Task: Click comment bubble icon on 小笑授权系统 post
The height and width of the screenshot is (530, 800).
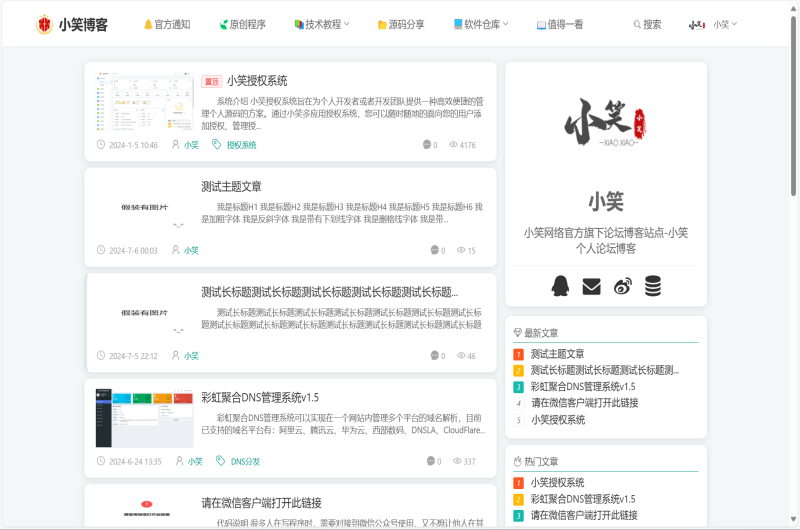Action: pos(427,145)
